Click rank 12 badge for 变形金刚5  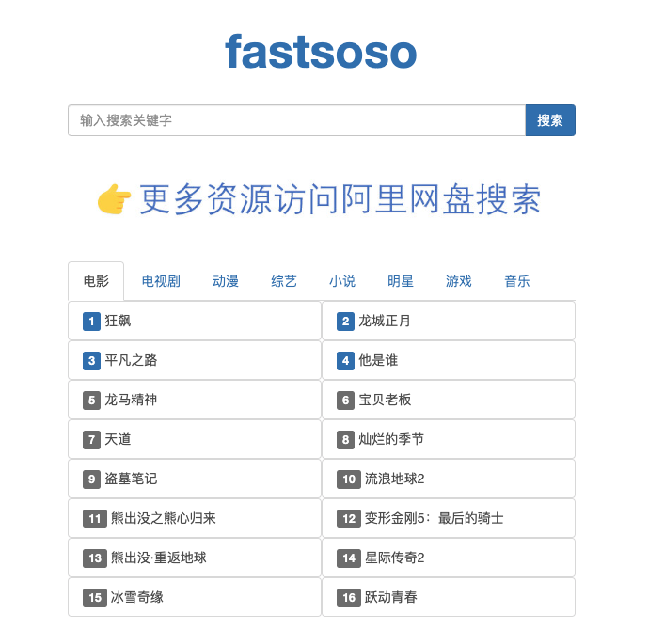[349, 519]
